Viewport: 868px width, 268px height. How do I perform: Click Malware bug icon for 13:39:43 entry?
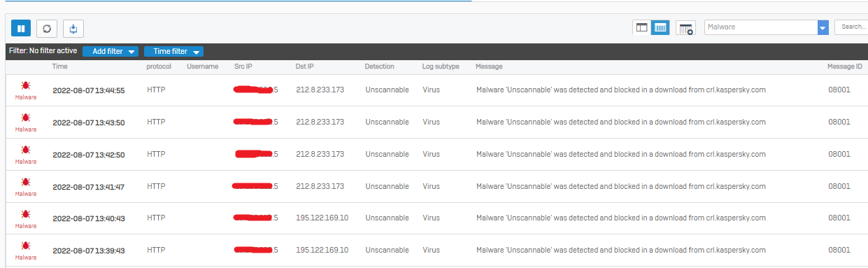tap(26, 251)
